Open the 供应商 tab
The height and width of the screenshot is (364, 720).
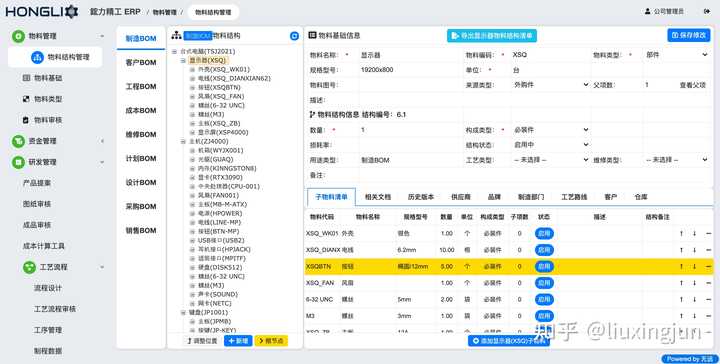[x=461, y=197]
